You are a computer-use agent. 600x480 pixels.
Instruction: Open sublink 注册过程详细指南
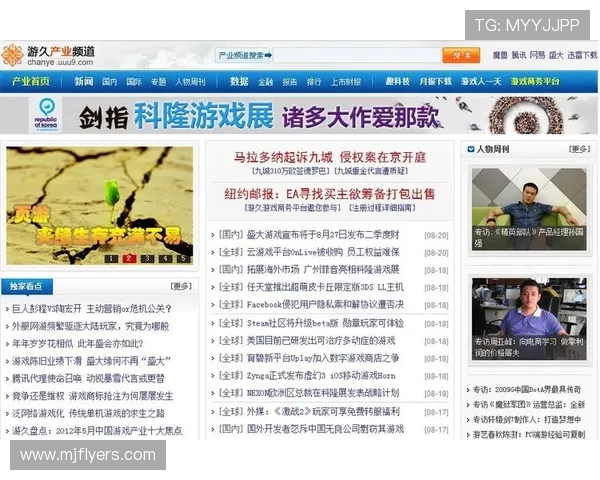tap(382, 208)
